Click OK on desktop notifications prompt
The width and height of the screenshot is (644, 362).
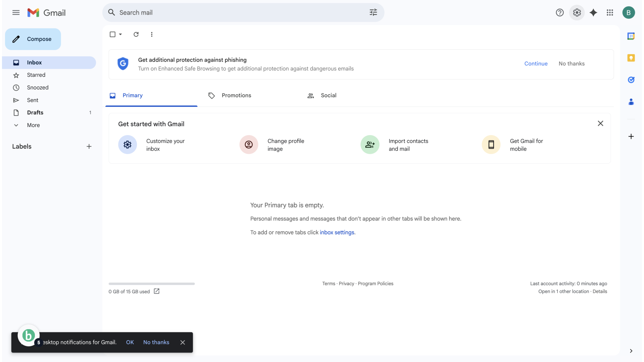(x=130, y=342)
